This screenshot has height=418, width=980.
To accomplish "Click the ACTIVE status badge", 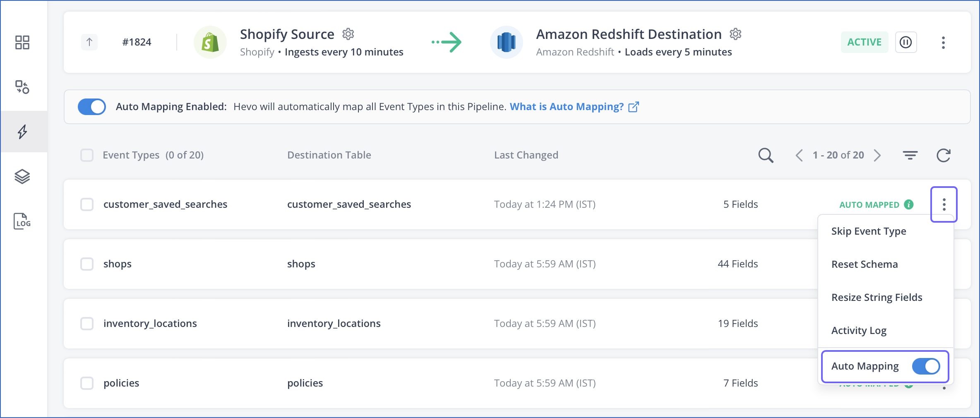I will (x=865, y=42).
